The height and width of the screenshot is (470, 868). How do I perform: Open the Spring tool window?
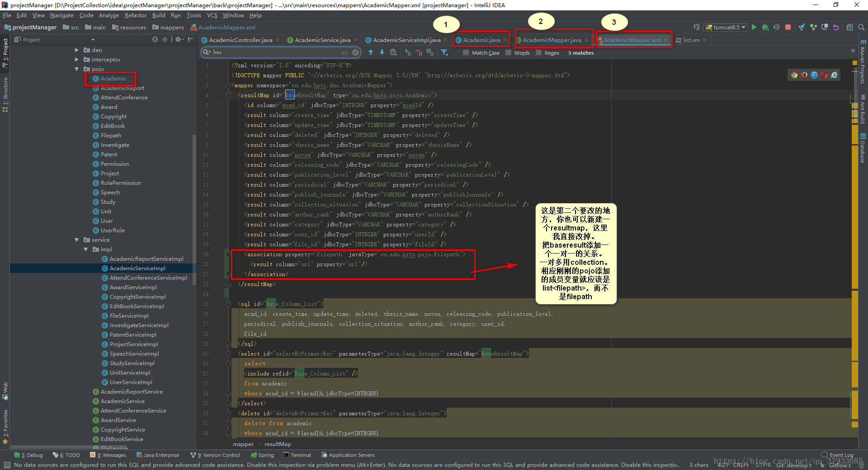(262, 455)
